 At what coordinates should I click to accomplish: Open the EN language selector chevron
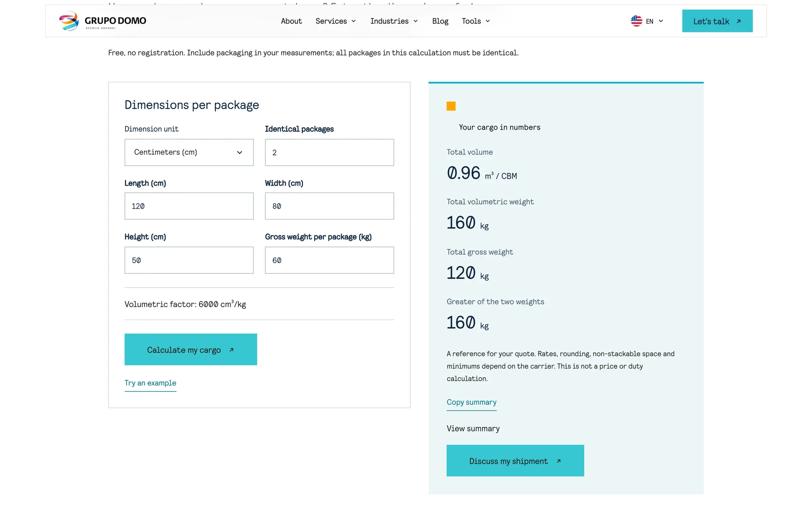(x=661, y=21)
